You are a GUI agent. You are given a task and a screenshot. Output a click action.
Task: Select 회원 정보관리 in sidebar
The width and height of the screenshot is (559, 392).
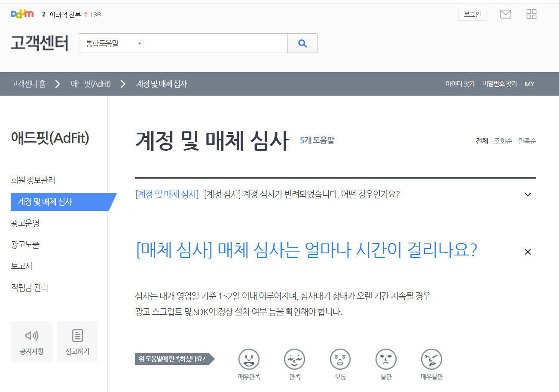coord(33,180)
